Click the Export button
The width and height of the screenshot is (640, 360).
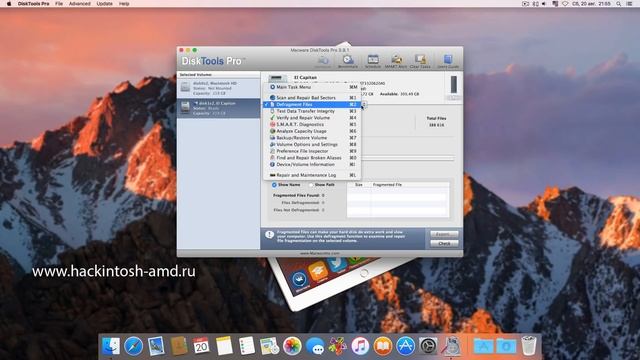click(x=444, y=234)
